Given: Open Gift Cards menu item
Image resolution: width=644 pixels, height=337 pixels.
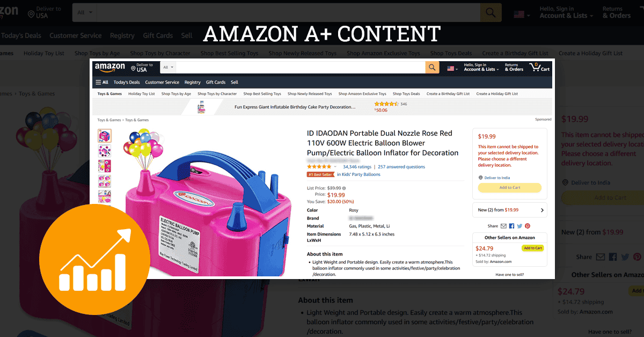Looking at the screenshot, I should (x=216, y=82).
